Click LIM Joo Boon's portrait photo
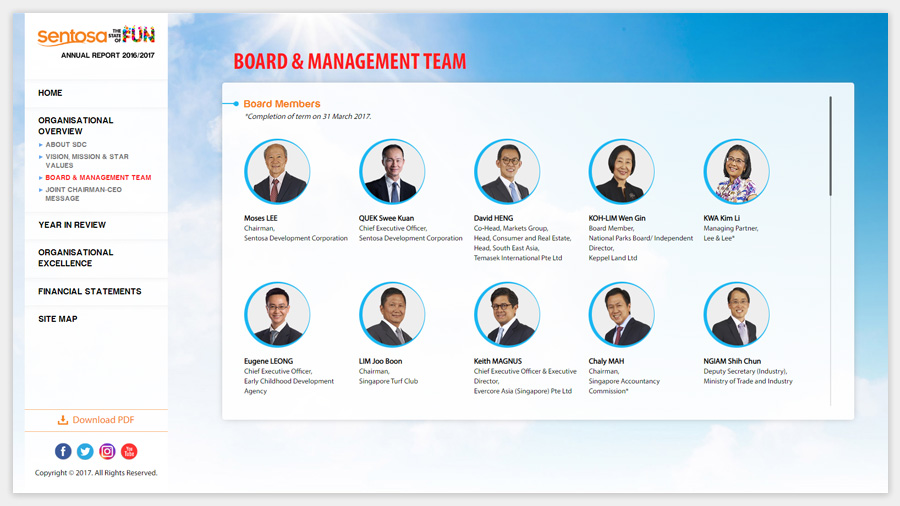Screen dimensions: 900x506 click(392, 314)
